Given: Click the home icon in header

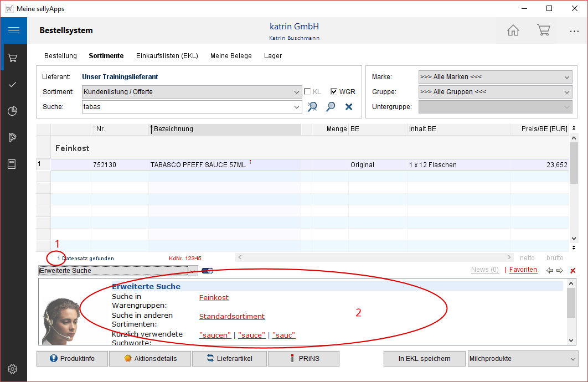Looking at the screenshot, I should point(513,30).
